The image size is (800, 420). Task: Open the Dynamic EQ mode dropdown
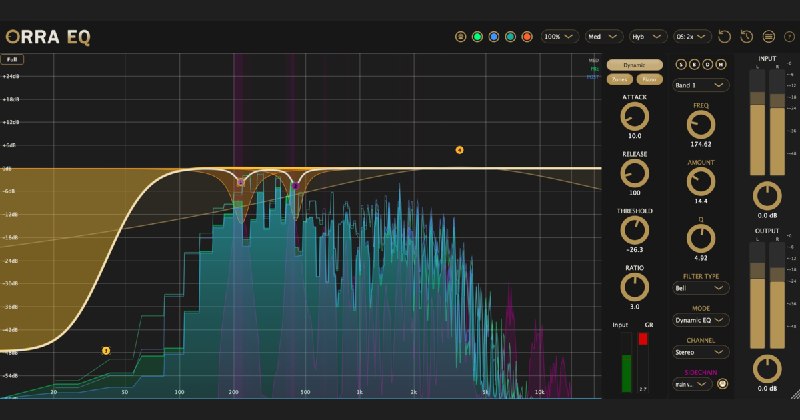701,320
